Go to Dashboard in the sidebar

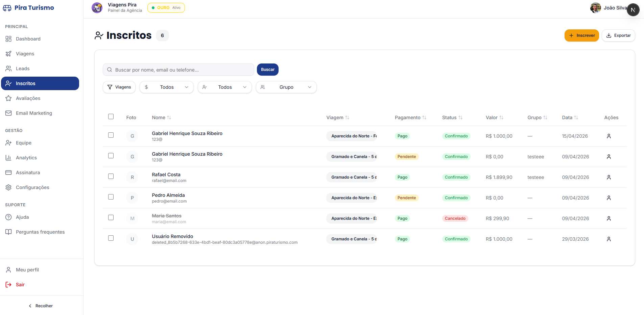point(28,39)
